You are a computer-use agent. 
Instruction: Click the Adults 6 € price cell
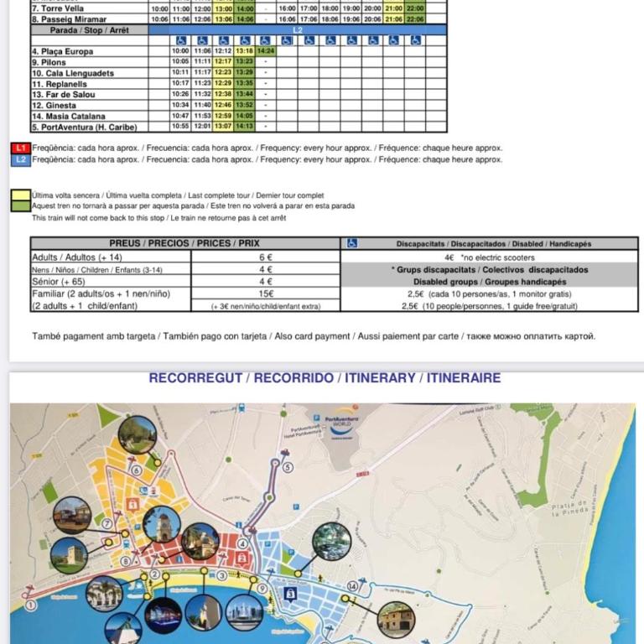(x=266, y=257)
